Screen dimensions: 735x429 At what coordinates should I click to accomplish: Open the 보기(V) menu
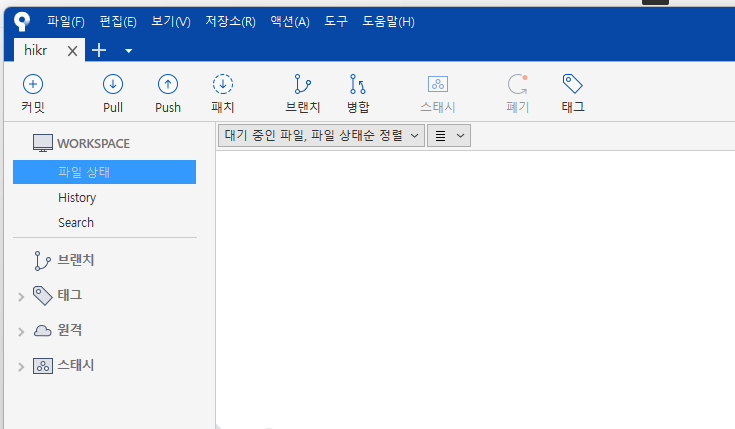click(171, 22)
